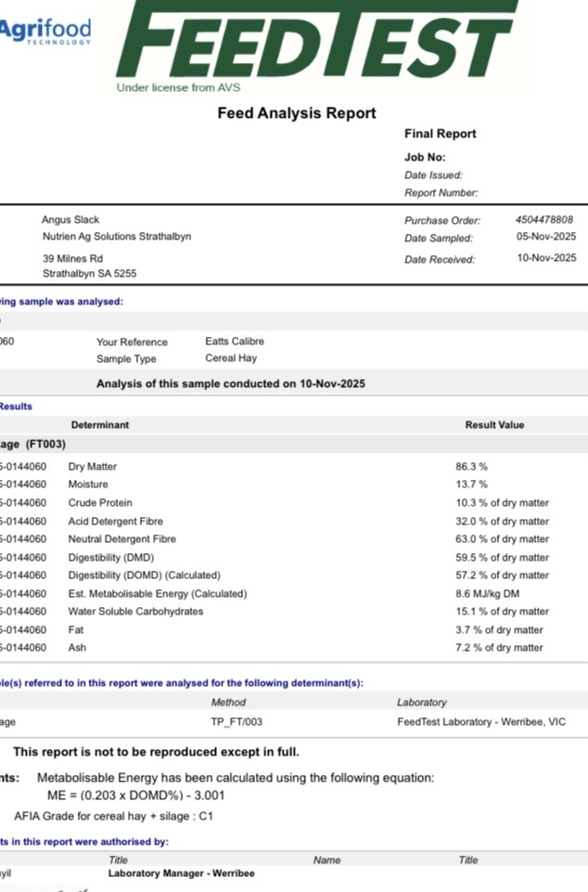Viewport: 588px width, 892px height.
Task: Click the Nutrien Ag Solutions Strathalbyn address line
Action: point(117,237)
